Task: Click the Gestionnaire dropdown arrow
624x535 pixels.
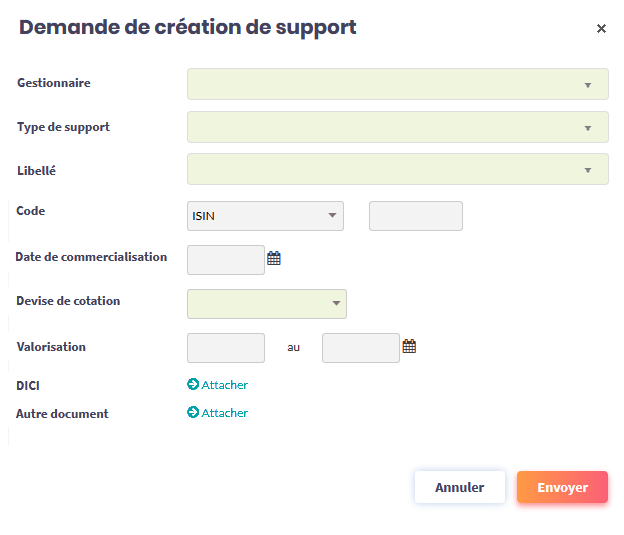Action: pos(588,85)
